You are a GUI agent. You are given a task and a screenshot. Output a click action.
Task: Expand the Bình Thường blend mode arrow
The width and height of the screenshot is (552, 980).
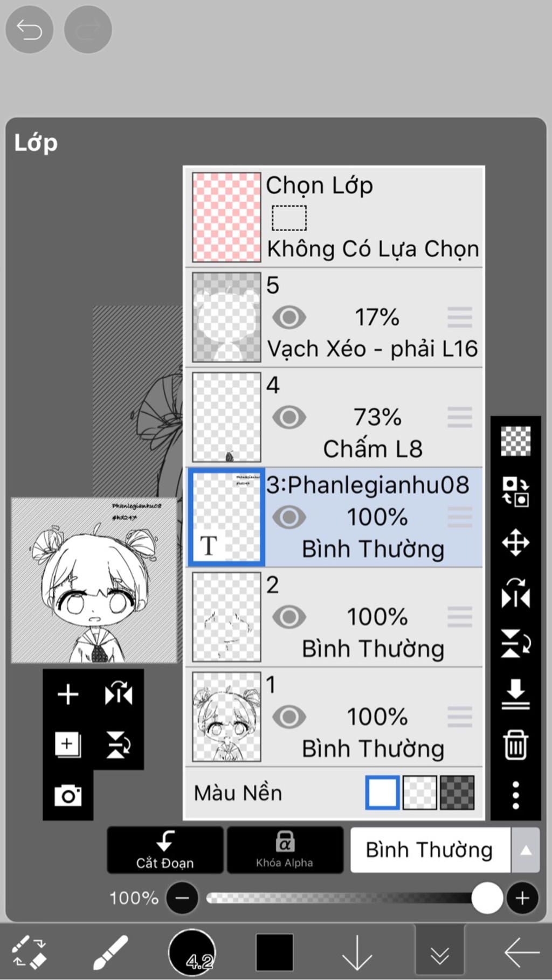click(526, 850)
